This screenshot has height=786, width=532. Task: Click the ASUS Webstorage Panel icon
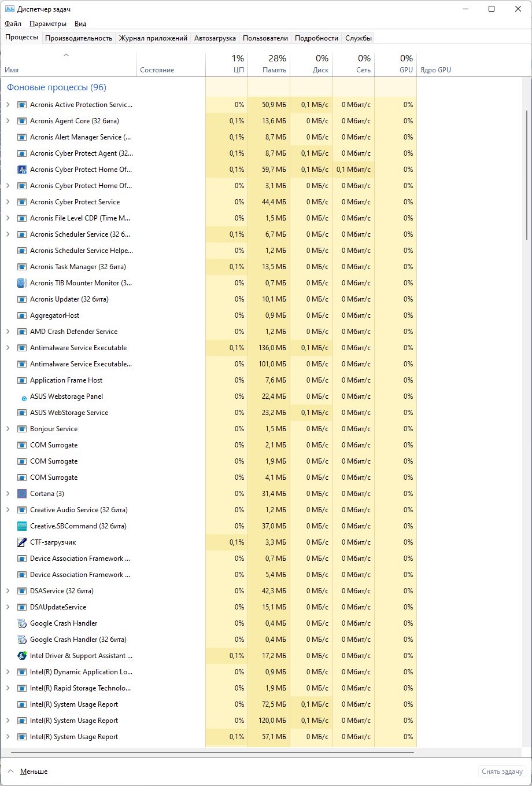click(24, 398)
